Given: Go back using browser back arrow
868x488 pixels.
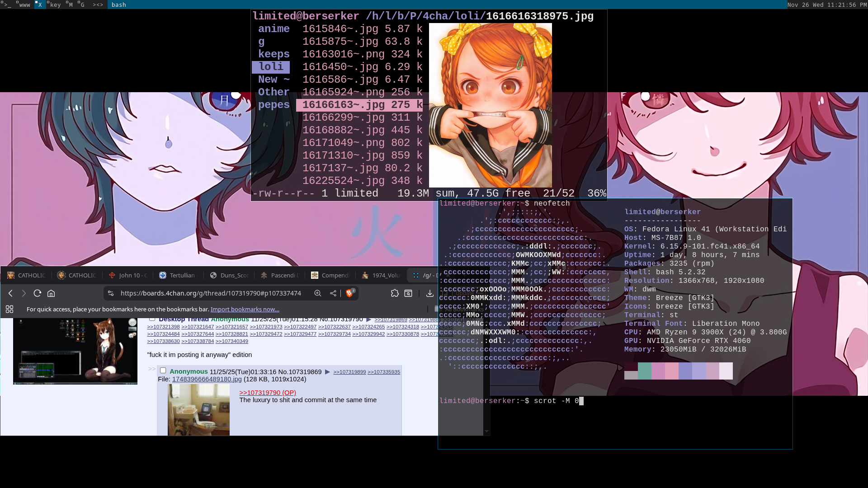Looking at the screenshot, I should click(x=10, y=293).
